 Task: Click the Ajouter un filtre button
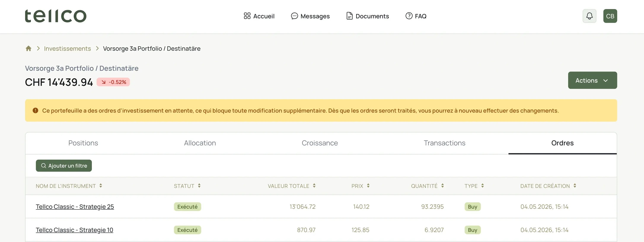point(64,166)
